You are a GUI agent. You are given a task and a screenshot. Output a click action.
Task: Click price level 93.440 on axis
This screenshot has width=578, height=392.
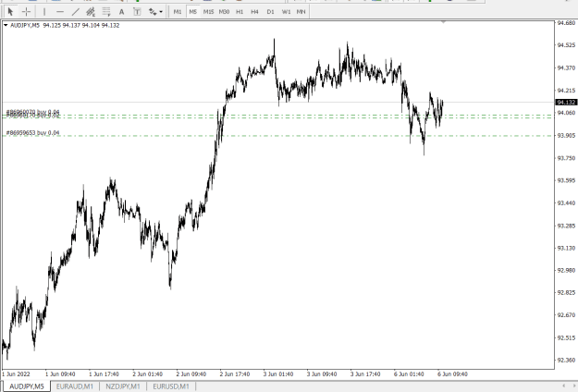pos(566,203)
